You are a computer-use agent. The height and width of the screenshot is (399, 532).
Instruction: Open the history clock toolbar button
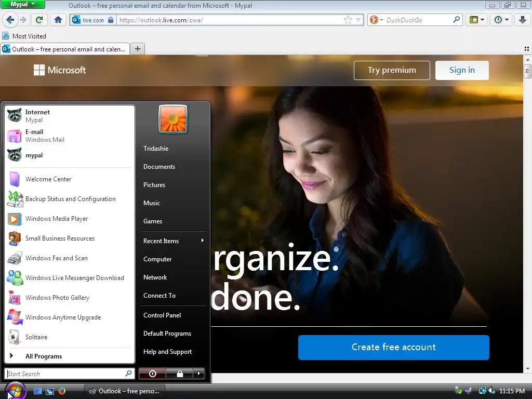[501, 20]
